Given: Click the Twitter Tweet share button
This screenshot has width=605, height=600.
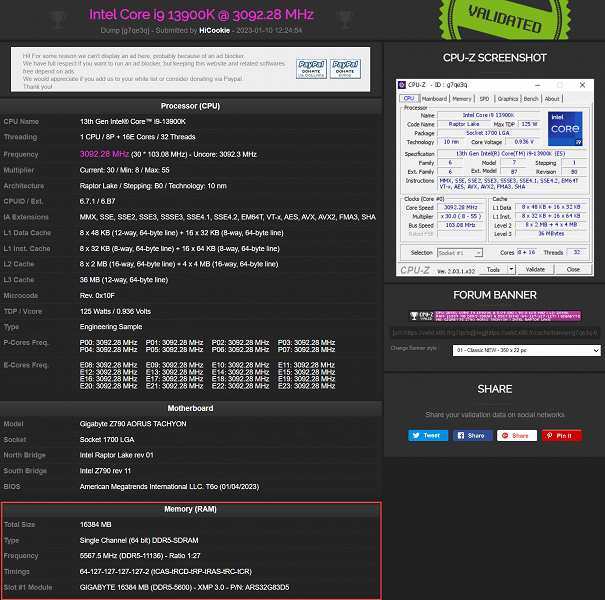Looking at the screenshot, I should [x=428, y=435].
